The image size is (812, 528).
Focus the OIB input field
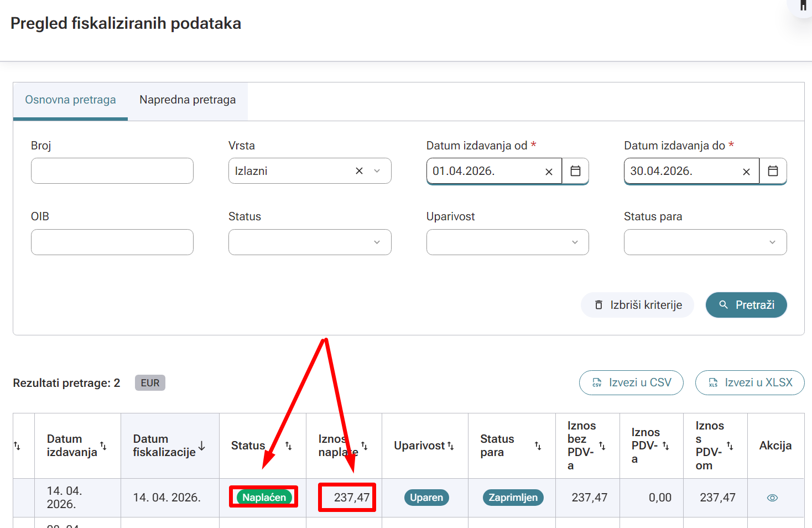click(112, 242)
